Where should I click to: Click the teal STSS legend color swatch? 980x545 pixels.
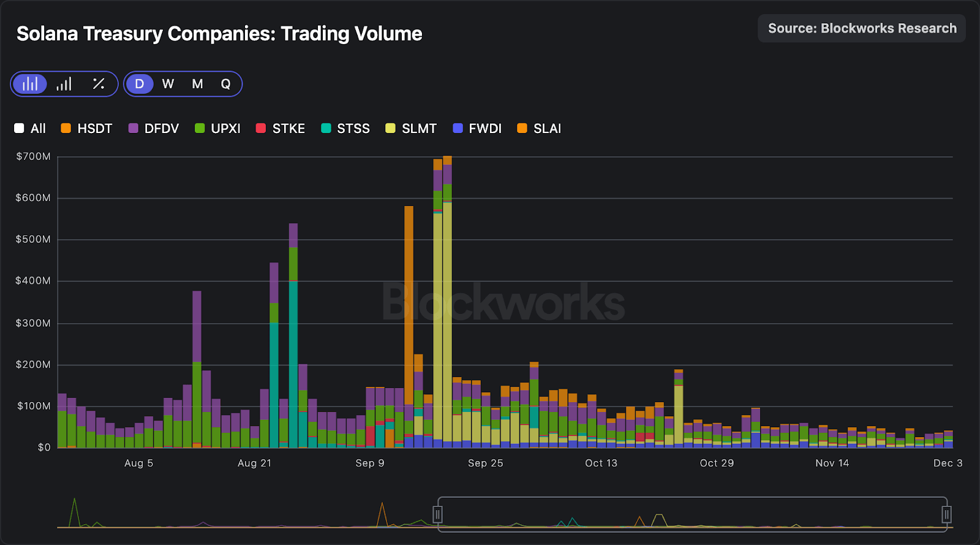[326, 128]
